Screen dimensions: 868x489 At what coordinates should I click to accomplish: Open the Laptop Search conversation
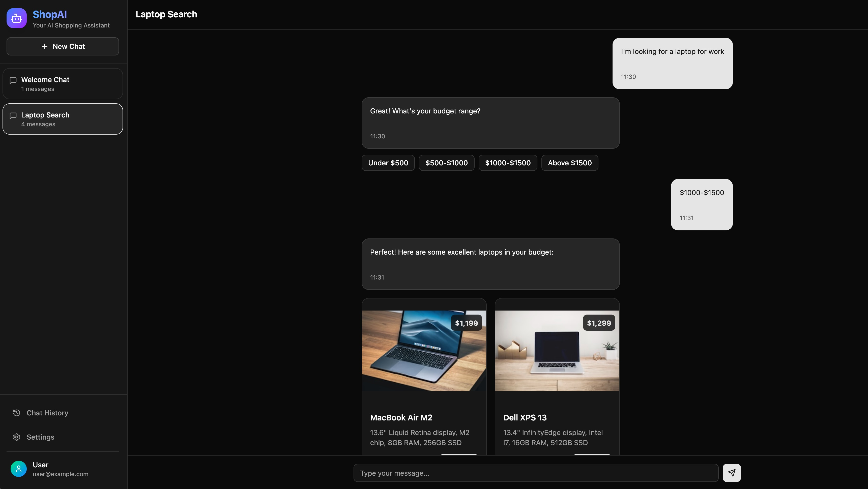(63, 119)
